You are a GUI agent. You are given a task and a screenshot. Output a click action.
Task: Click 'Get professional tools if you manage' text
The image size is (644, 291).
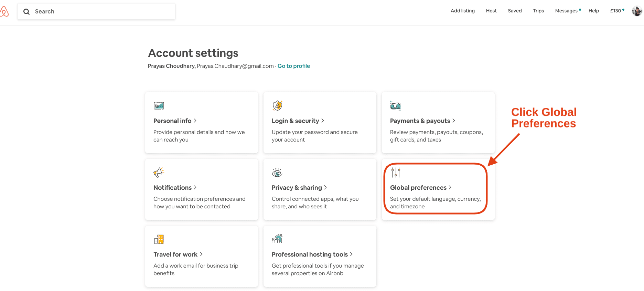(x=318, y=266)
